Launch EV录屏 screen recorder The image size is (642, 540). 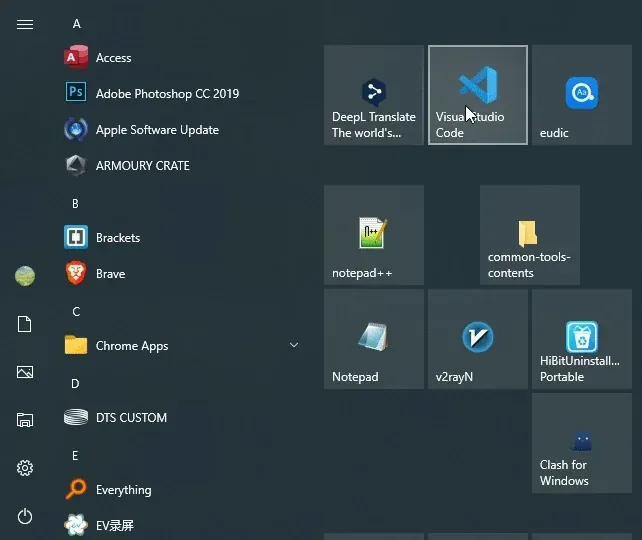point(182,526)
